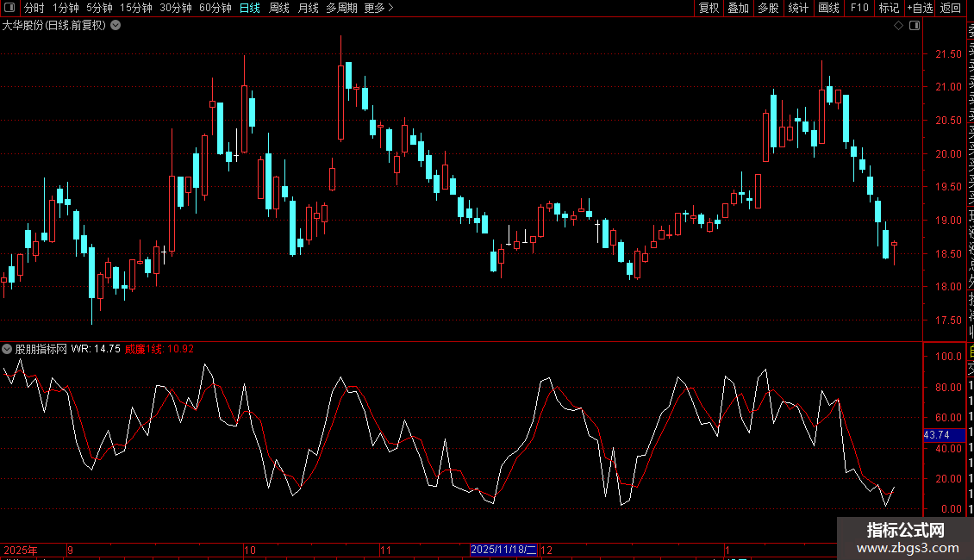Switch to 分时 intraday view
This screenshot has height=560, width=974.
click(34, 8)
